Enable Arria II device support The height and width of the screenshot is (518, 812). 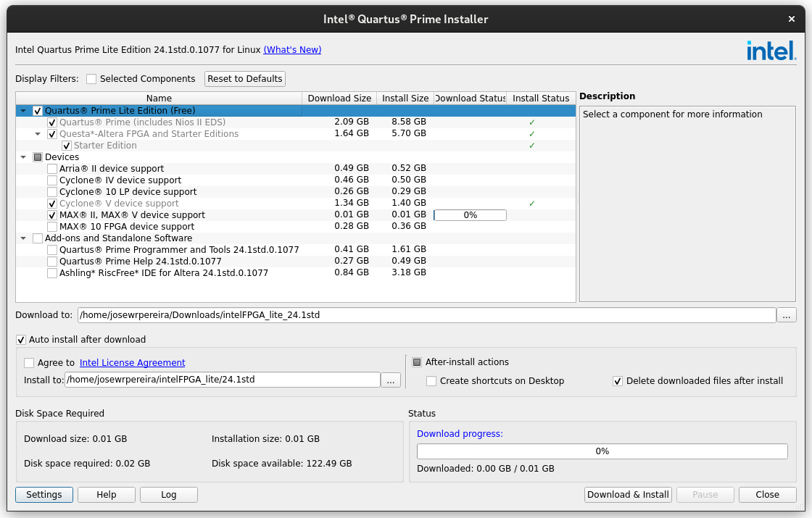(52, 169)
